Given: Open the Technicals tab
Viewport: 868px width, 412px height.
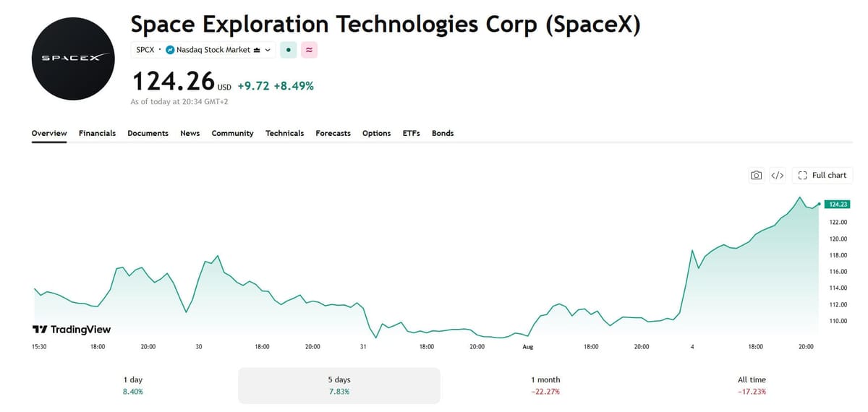Looking at the screenshot, I should pyautogui.click(x=284, y=133).
